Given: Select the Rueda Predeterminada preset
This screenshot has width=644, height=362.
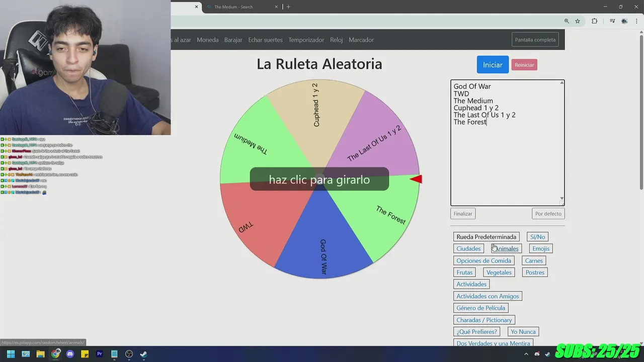Looking at the screenshot, I should coord(487,237).
